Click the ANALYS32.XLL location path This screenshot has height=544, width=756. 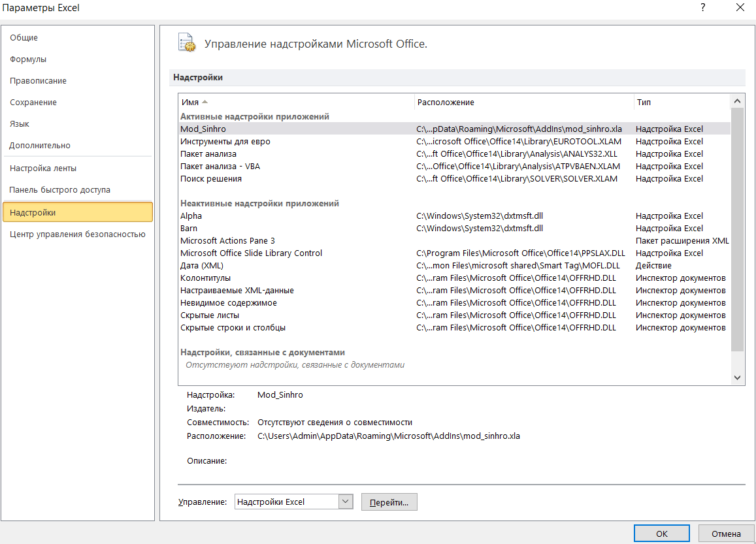pyautogui.click(x=517, y=153)
